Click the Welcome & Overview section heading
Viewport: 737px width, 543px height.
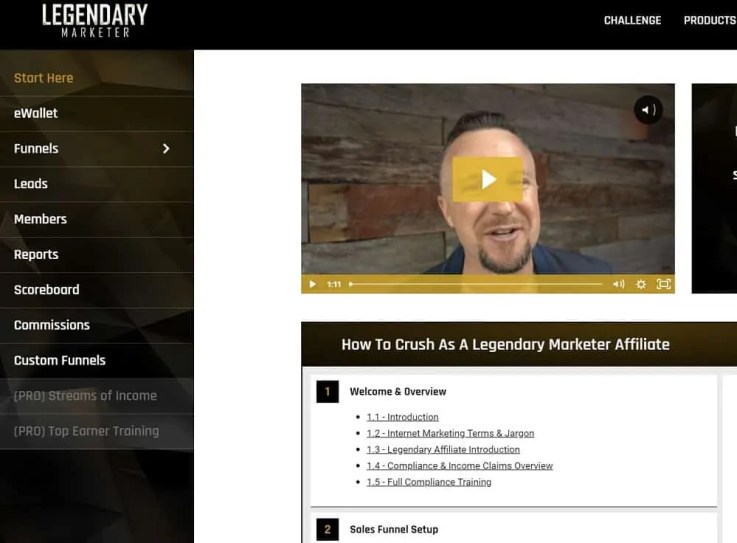click(x=398, y=392)
